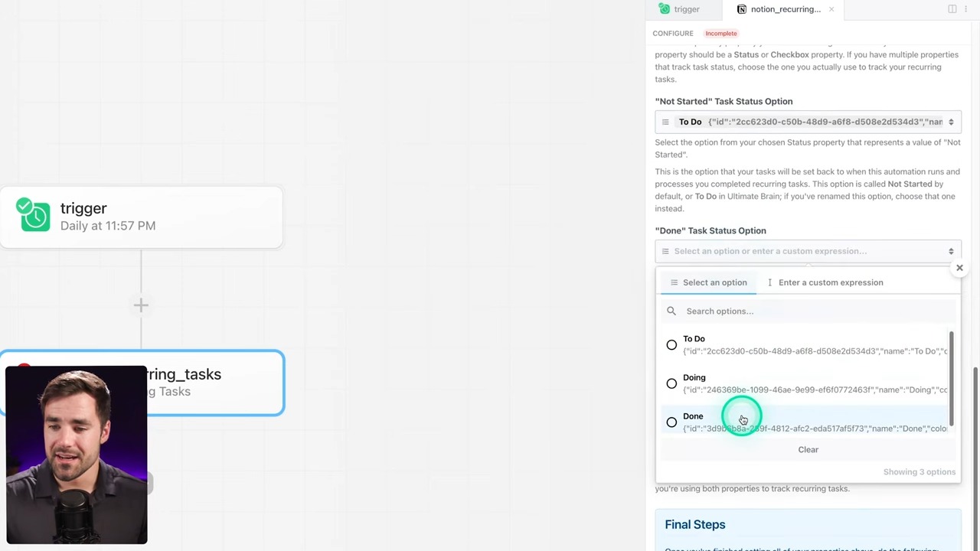
Task: Click the Search options input field
Action: [x=812, y=311]
